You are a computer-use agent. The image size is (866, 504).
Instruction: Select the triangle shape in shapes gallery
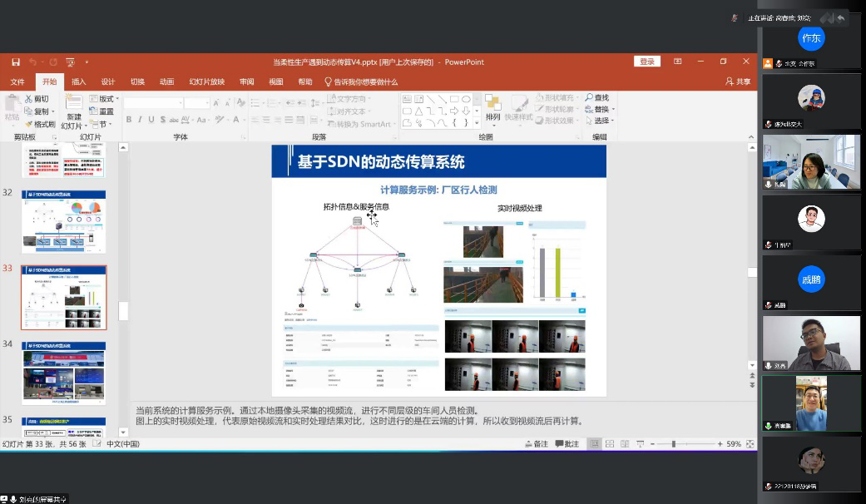(418, 111)
